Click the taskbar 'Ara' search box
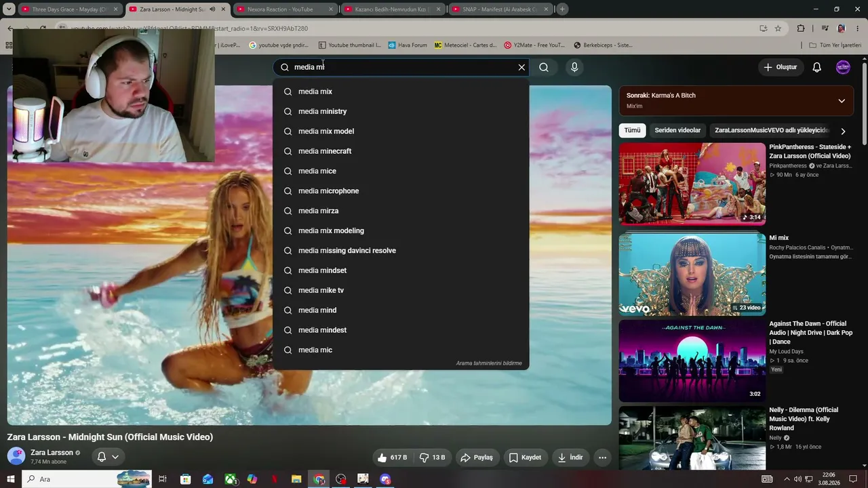Viewport: 868px width, 488px height. coord(87,479)
